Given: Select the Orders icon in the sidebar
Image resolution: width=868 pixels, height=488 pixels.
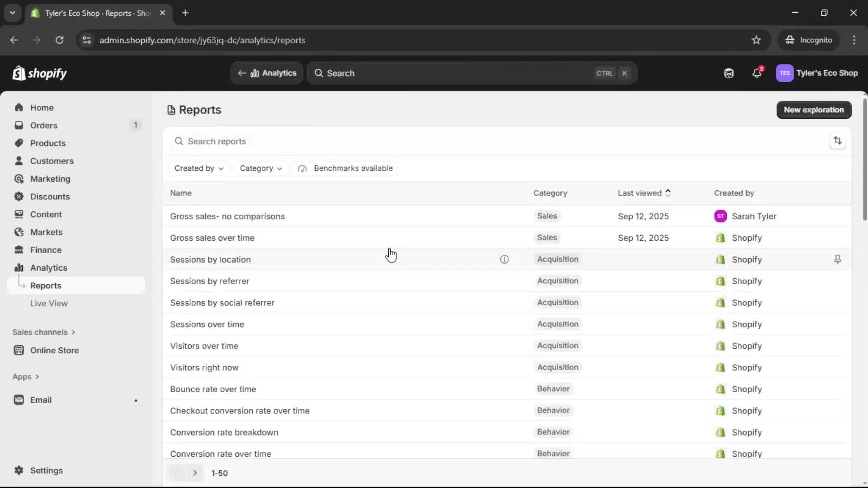Looking at the screenshot, I should click(x=19, y=125).
